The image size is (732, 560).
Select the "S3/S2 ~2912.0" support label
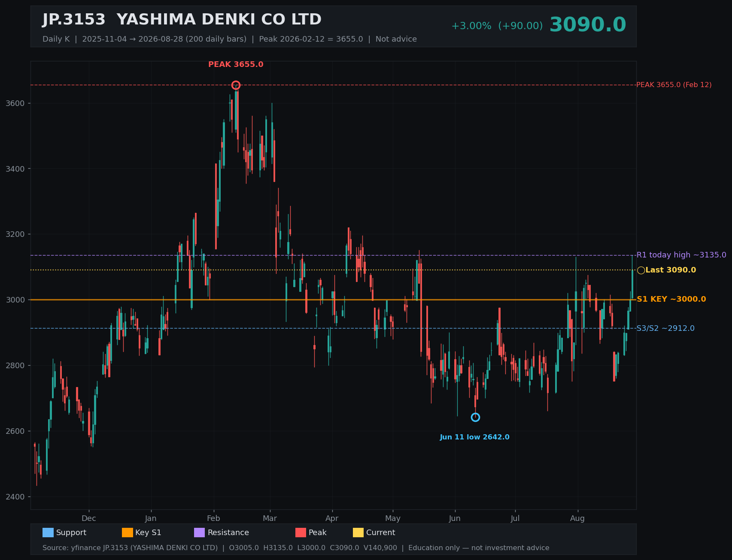pos(665,328)
